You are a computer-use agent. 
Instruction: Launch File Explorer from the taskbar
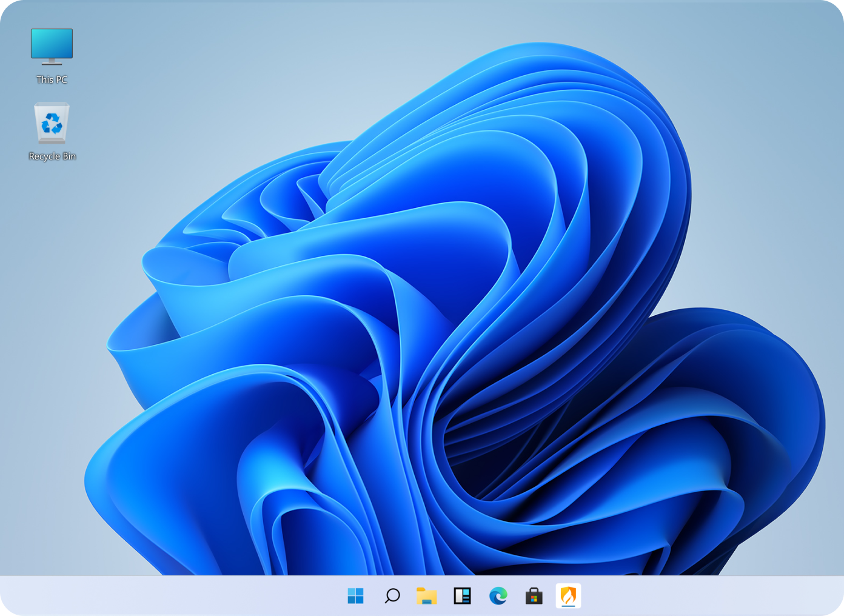427,596
